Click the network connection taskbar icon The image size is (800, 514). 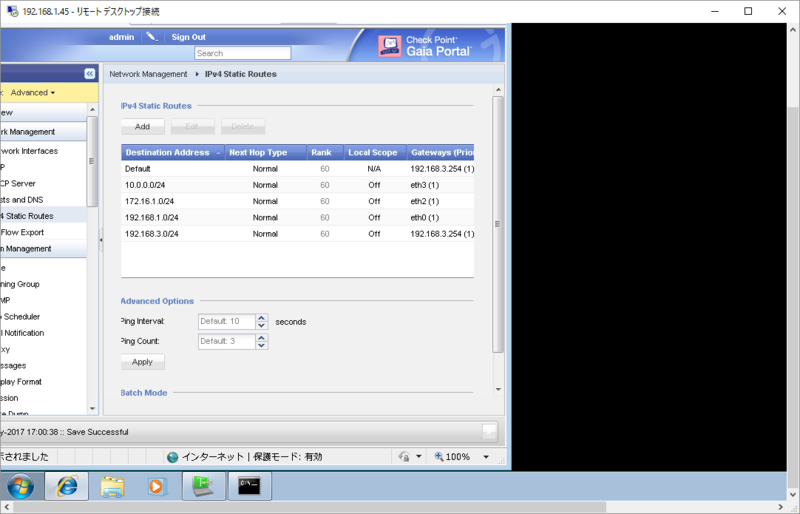204,486
